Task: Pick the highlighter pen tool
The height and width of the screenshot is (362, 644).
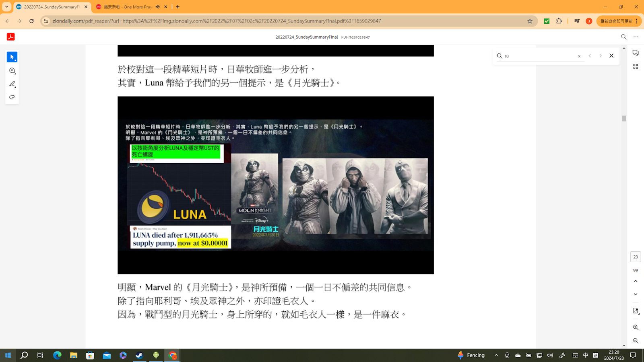Action: click(12, 84)
